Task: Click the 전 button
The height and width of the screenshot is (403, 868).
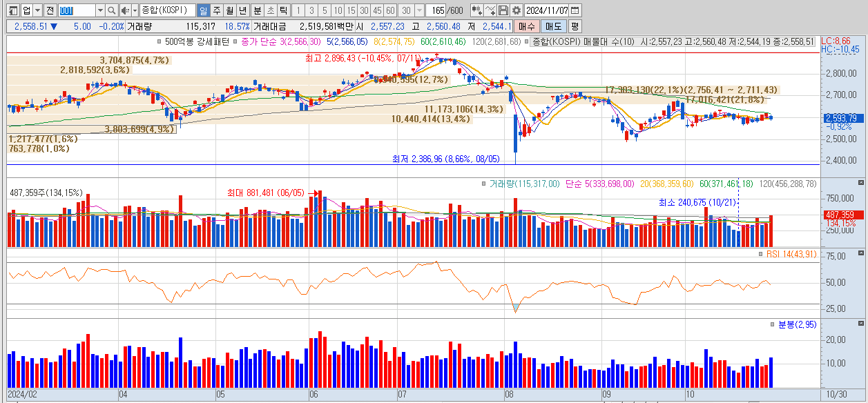Action: point(50,10)
